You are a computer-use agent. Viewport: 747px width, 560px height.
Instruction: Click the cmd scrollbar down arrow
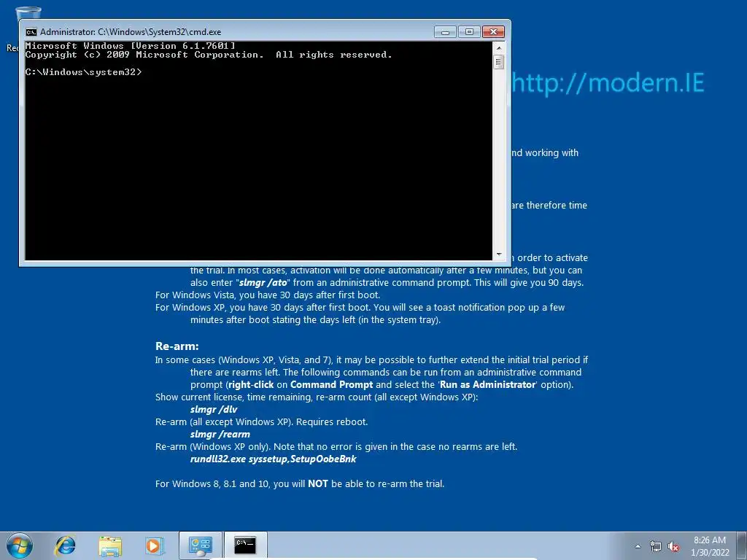(499, 254)
